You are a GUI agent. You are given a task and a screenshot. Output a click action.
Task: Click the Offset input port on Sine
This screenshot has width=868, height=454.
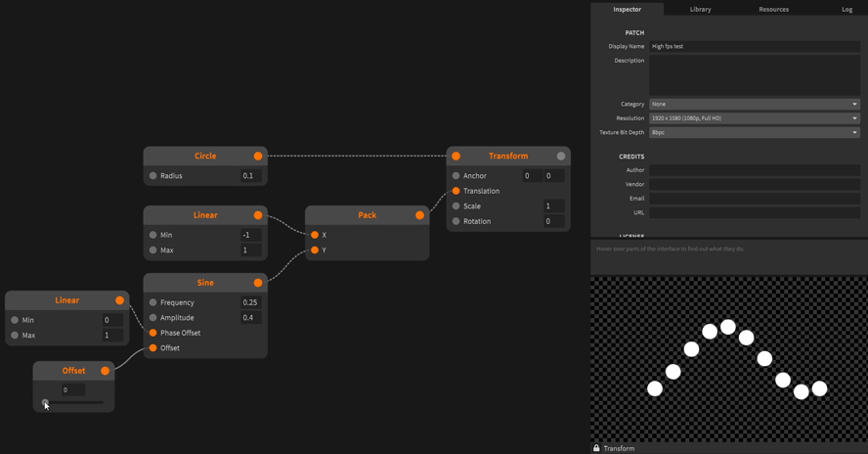click(x=152, y=348)
